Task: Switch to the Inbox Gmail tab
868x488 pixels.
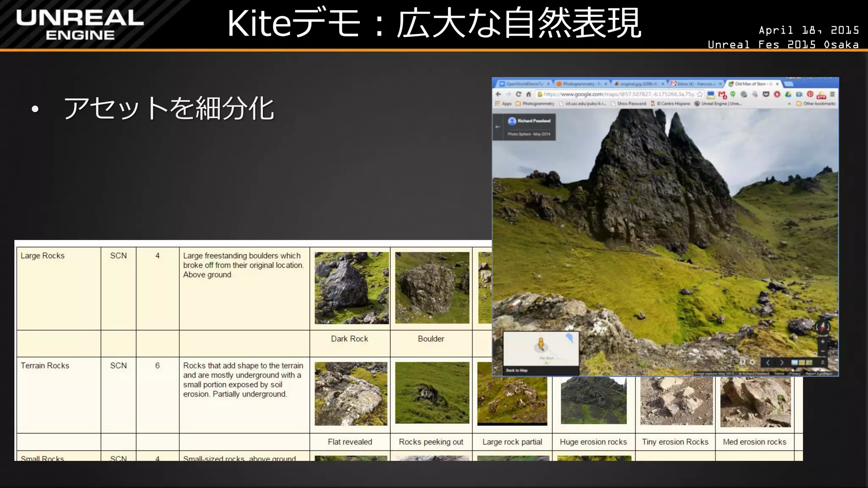Action: pyautogui.click(x=695, y=84)
